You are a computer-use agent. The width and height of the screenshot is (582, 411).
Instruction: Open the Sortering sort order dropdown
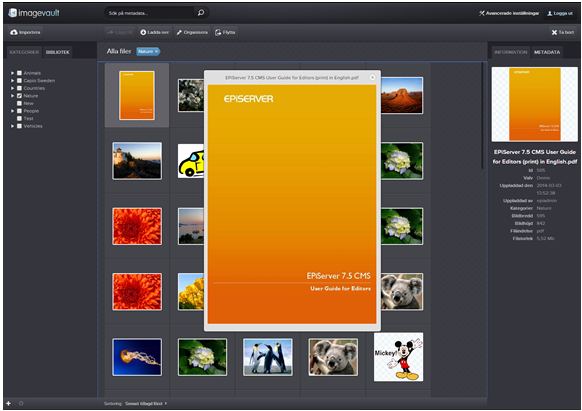coord(146,404)
